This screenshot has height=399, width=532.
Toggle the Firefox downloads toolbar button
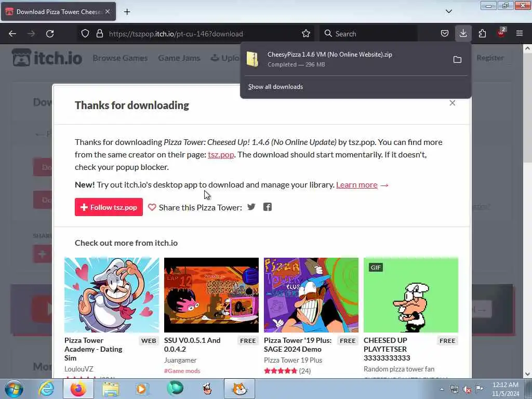(463, 34)
